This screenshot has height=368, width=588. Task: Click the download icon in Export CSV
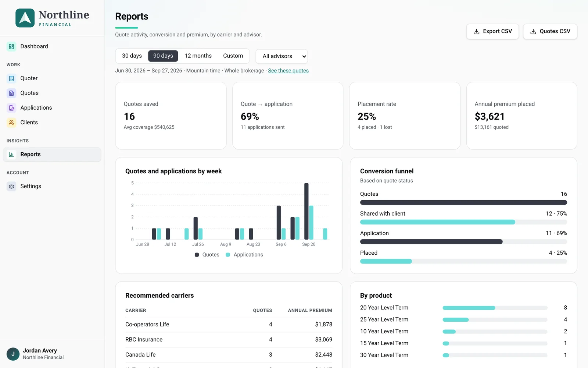[x=476, y=32]
